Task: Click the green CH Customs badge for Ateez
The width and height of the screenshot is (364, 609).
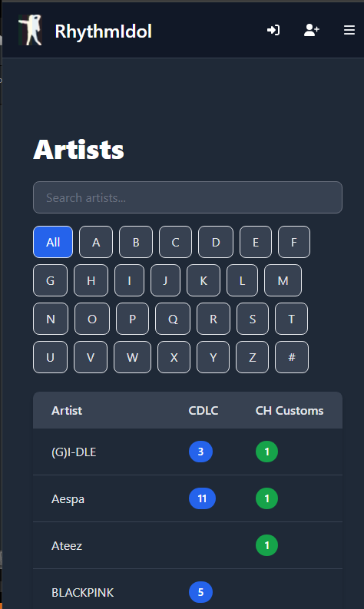Action: pos(267,545)
